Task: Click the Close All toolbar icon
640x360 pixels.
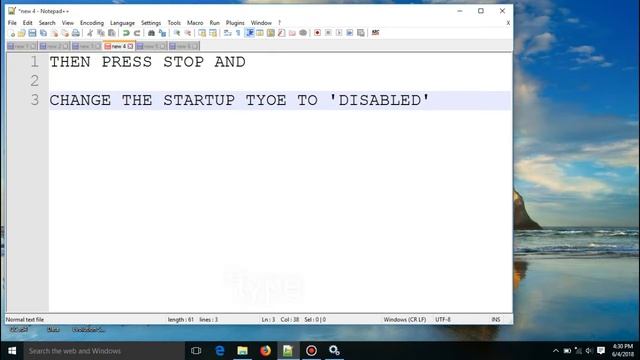Action: click(65, 33)
